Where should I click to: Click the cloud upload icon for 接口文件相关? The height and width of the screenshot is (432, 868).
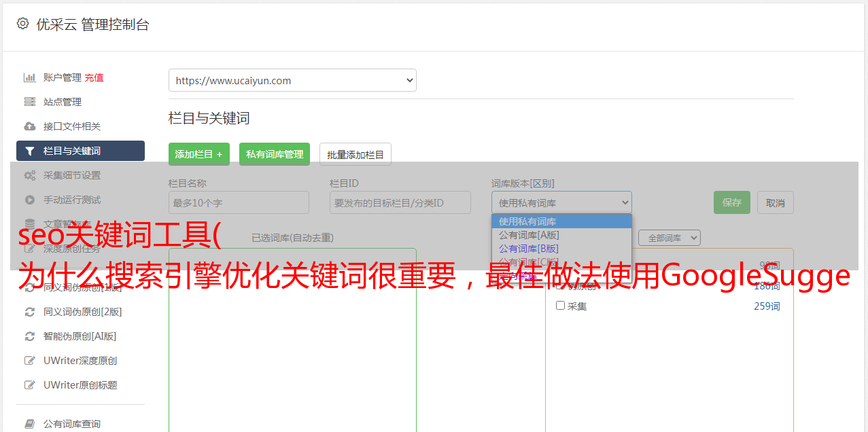[x=30, y=126]
